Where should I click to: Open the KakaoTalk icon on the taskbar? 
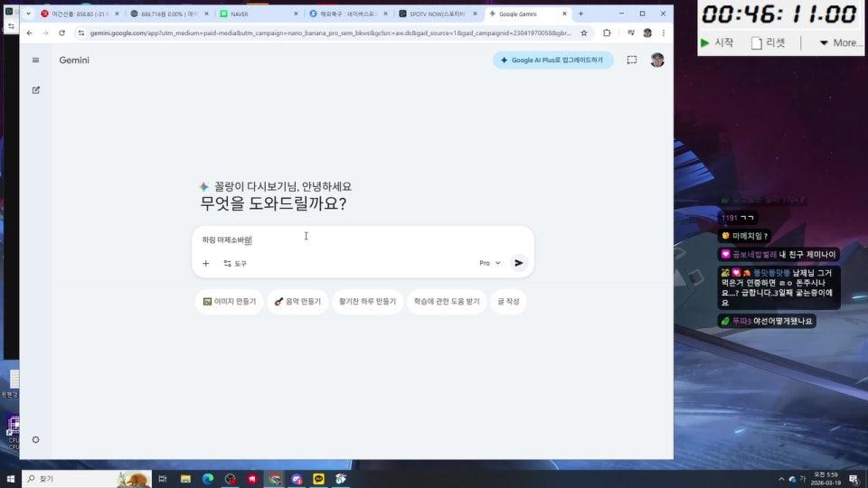click(x=318, y=479)
